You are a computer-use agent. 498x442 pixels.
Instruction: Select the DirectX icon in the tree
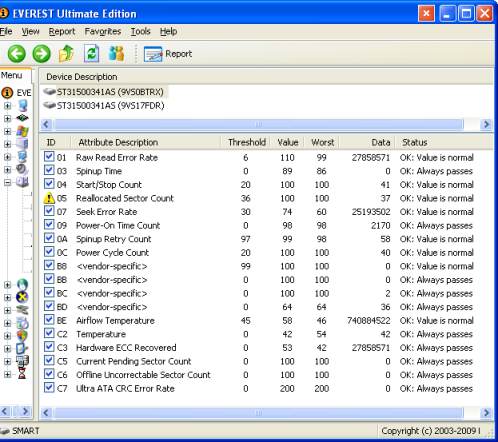(22, 297)
